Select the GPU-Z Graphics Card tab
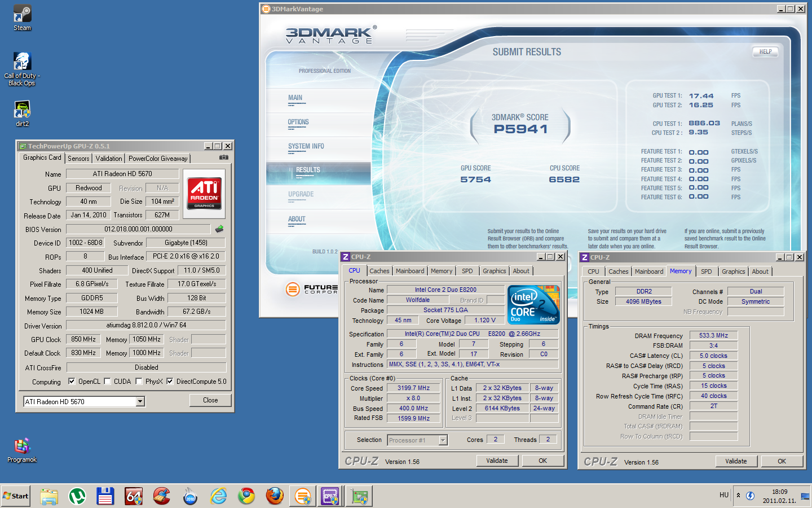 pyautogui.click(x=42, y=157)
